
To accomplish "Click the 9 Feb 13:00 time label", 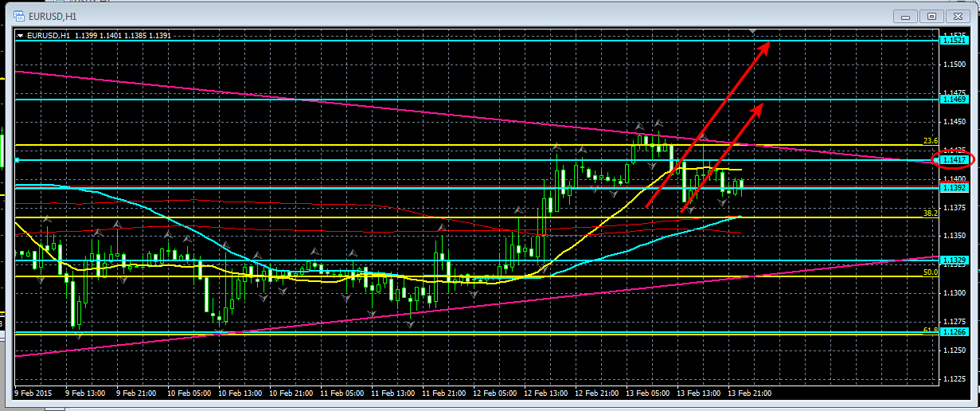I will tap(87, 393).
